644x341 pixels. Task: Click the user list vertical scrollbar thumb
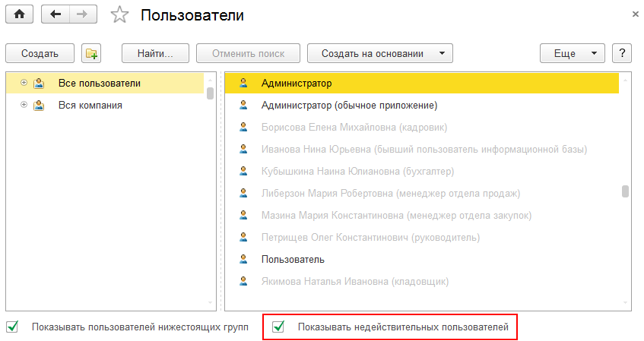click(625, 191)
